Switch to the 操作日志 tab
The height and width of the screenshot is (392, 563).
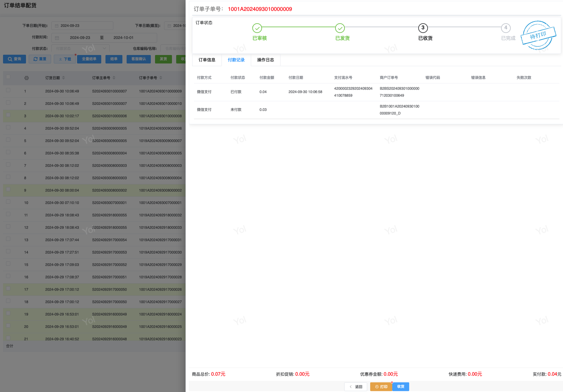pyautogui.click(x=265, y=60)
